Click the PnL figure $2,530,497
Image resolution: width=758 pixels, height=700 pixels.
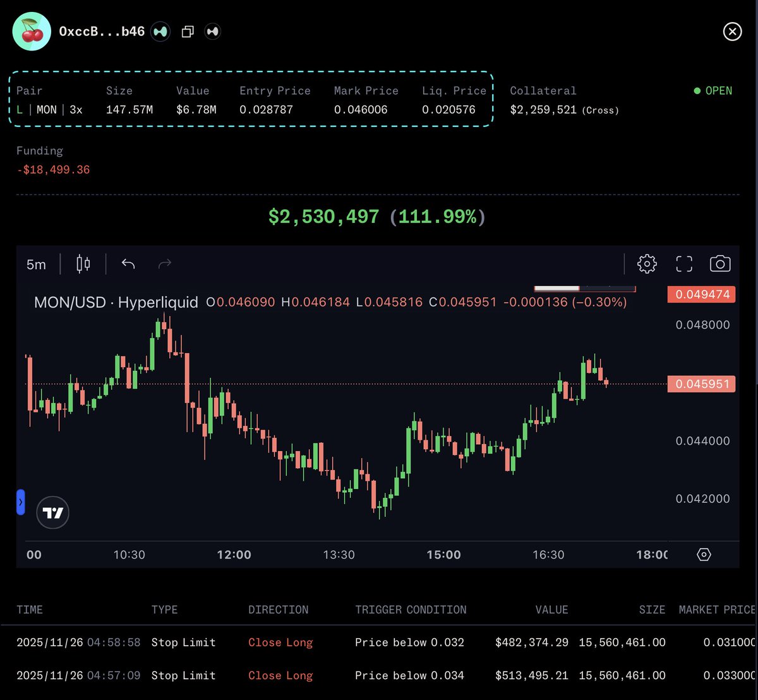click(x=324, y=217)
